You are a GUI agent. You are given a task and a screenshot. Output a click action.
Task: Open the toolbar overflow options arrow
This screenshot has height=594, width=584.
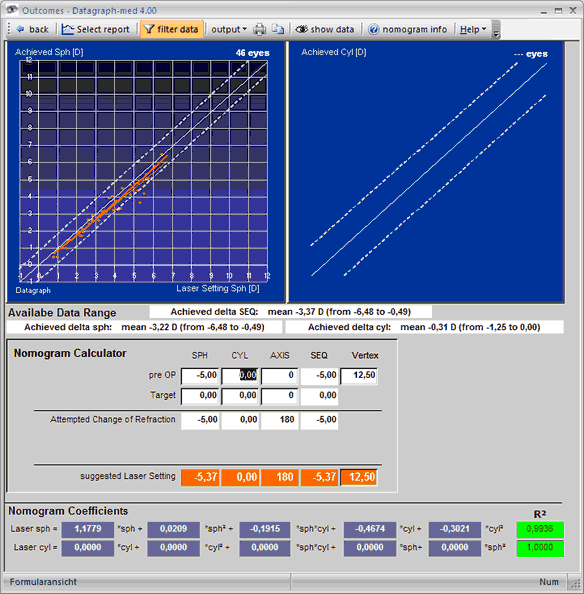click(496, 30)
